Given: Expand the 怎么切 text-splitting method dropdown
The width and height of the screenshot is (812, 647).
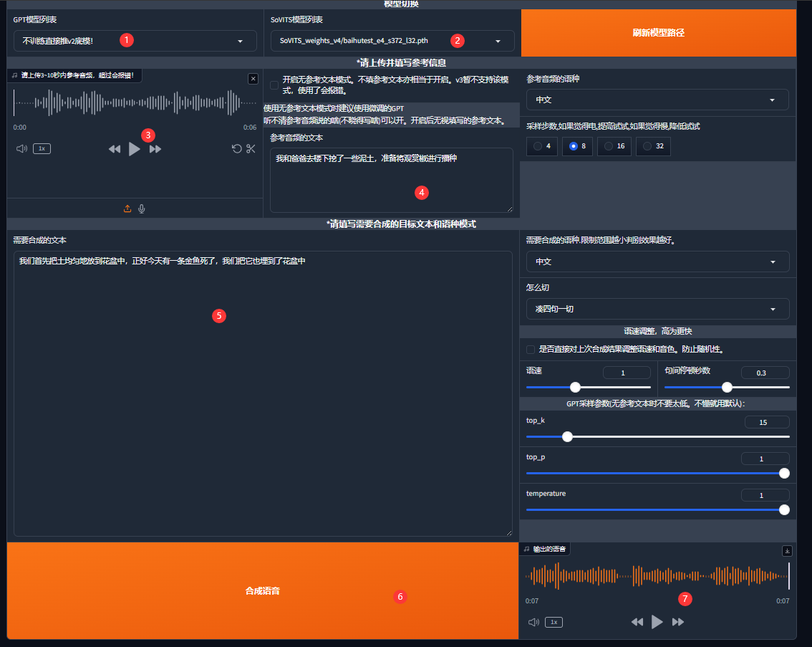Looking at the screenshot, I should pos(657,309).
